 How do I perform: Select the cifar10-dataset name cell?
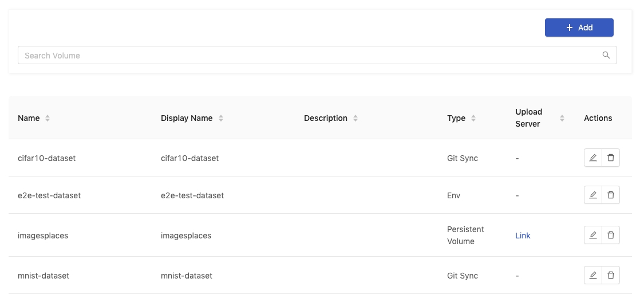pyautogui.click(x=46, y=158)
